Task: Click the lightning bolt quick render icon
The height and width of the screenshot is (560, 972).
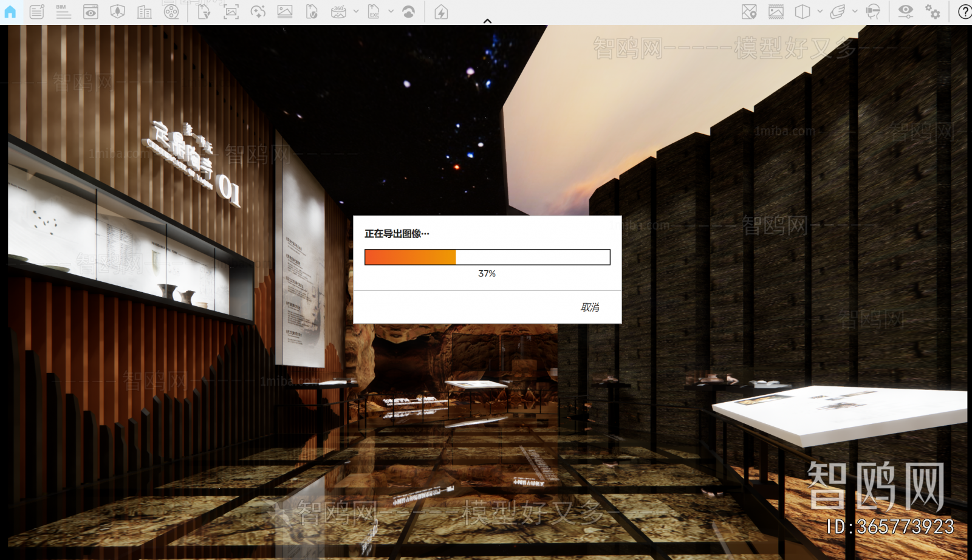Action: point(441,12)
